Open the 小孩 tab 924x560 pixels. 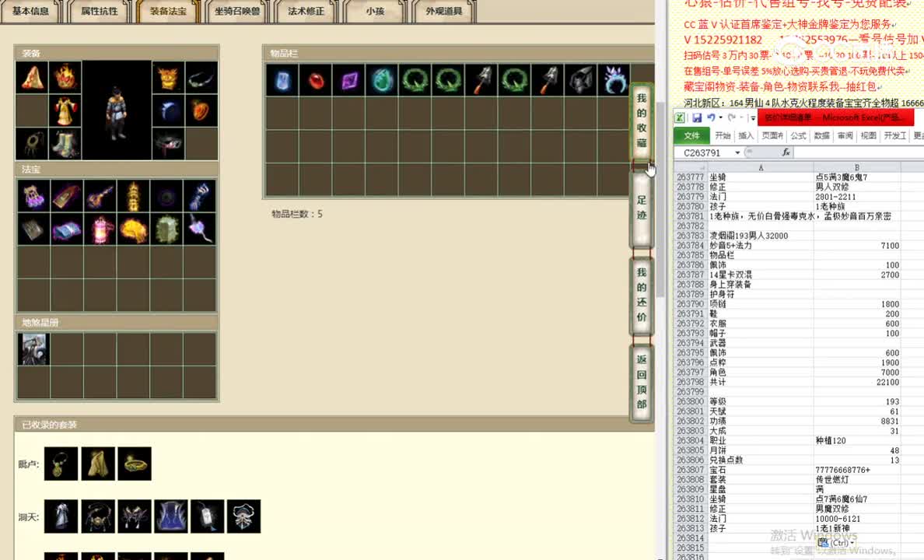[x=375, y=11]
